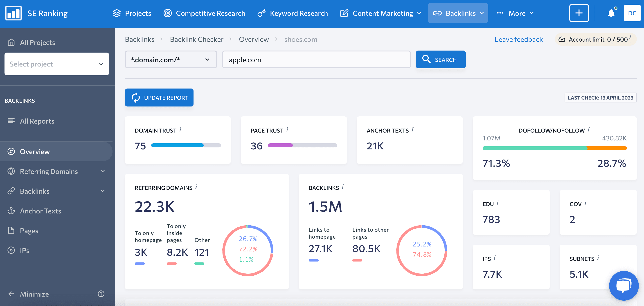Click the 783 EDU value
This screenshot has height=306, width=644.
(x=491, y=220)
